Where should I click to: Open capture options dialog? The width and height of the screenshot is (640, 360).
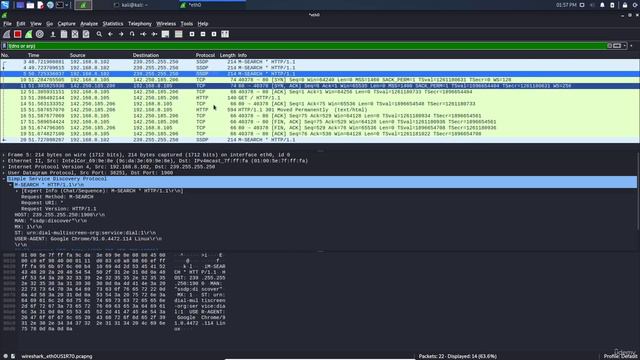(x=40, y=34)
